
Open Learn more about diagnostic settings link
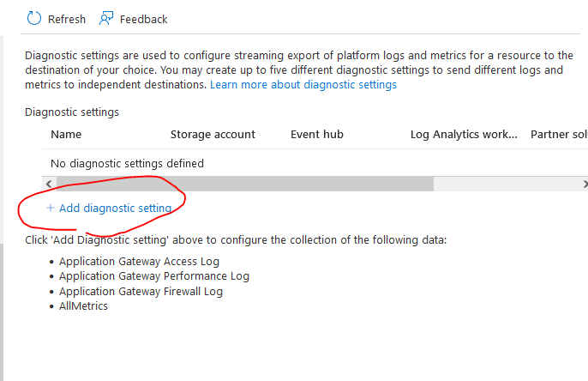pyautogui.click(x=303, y=85)
